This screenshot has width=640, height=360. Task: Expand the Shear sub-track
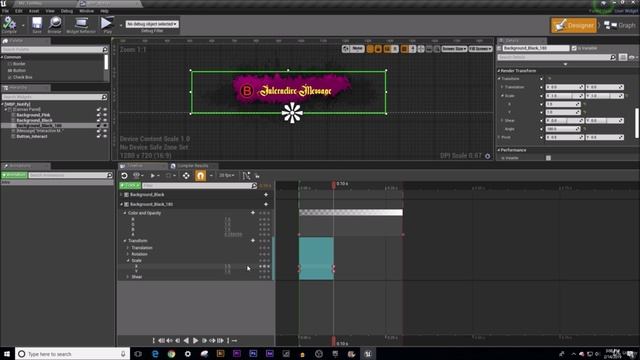click(x=128, y=277)
